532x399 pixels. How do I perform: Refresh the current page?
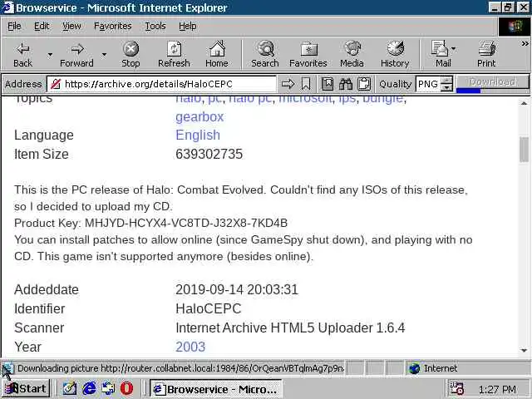(x=174, y=55)
